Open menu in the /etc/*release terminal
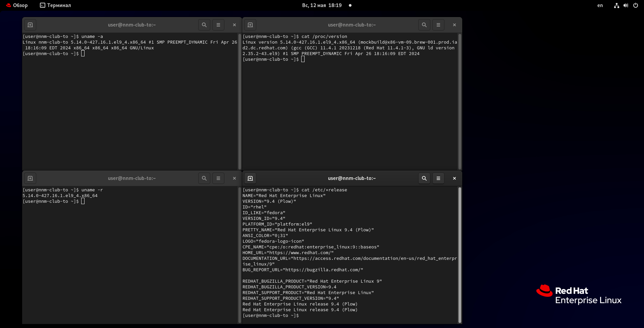Viewport: 644px width, 328px height. (x=438, y=178)
